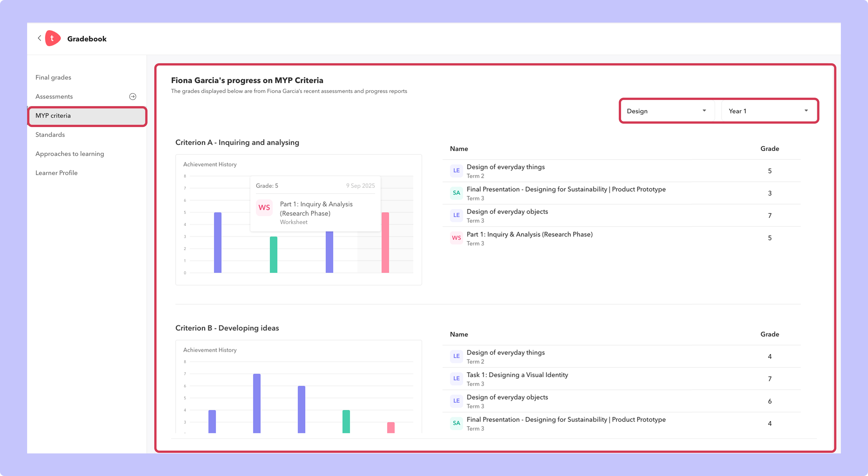Click grade 4 for Criterion B Final Presentation
868x476 pixels.
pos(770,423)
